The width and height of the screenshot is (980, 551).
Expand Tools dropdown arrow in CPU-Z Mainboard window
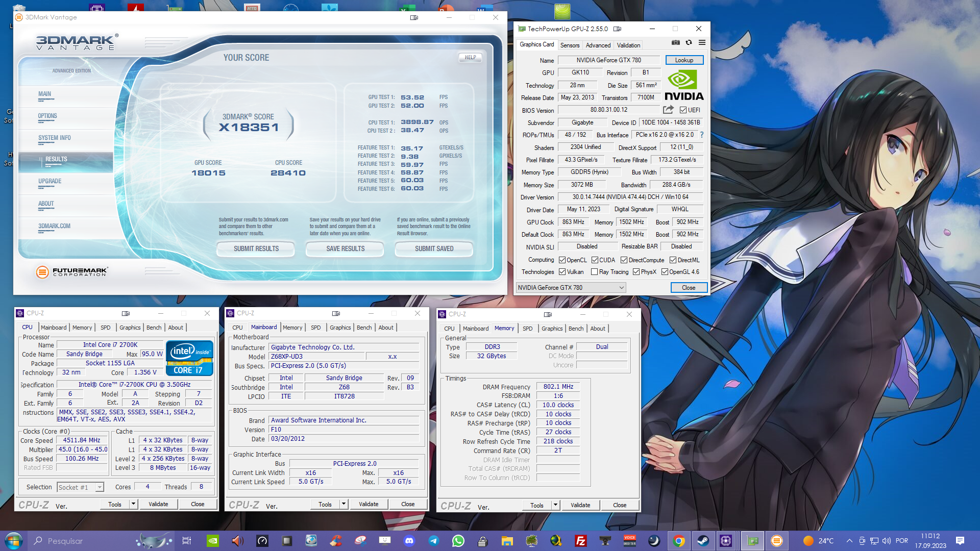(x=344, y=504)
